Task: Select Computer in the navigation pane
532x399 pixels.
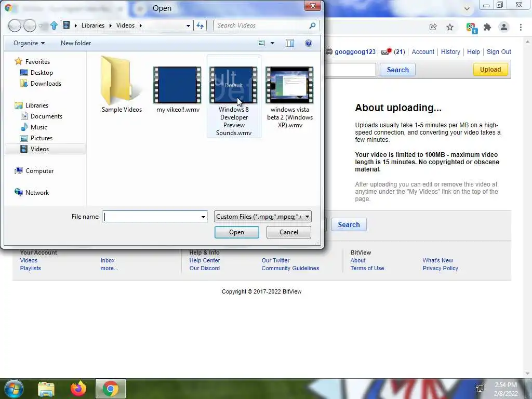Action: tap(34, 170)
